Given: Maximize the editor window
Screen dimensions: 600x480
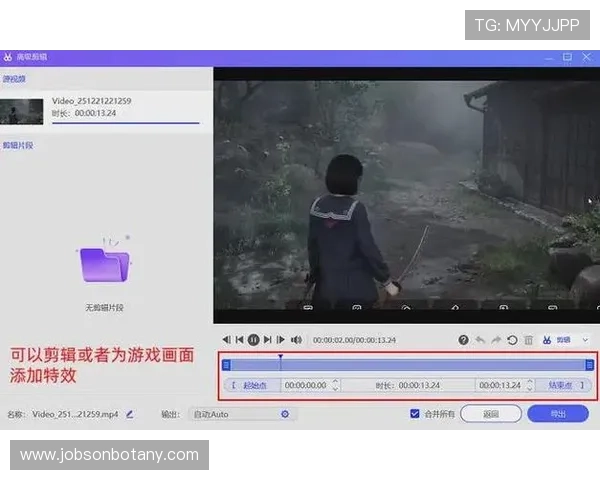Looking at the screenshot, I should (x=567, y=57).
